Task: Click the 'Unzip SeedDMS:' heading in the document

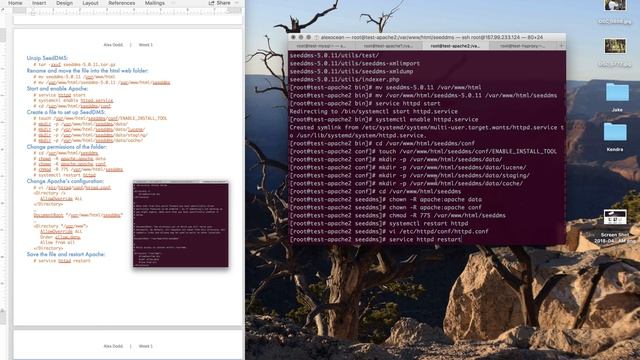Action: point(47,58)
